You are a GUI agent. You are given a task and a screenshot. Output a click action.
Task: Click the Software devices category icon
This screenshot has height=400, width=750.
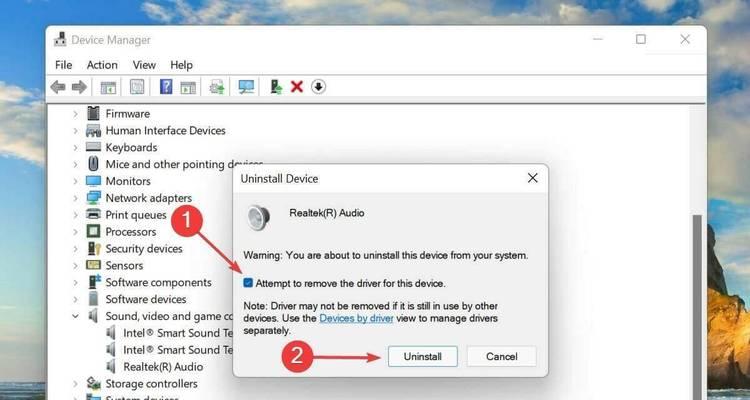(93, 299)
